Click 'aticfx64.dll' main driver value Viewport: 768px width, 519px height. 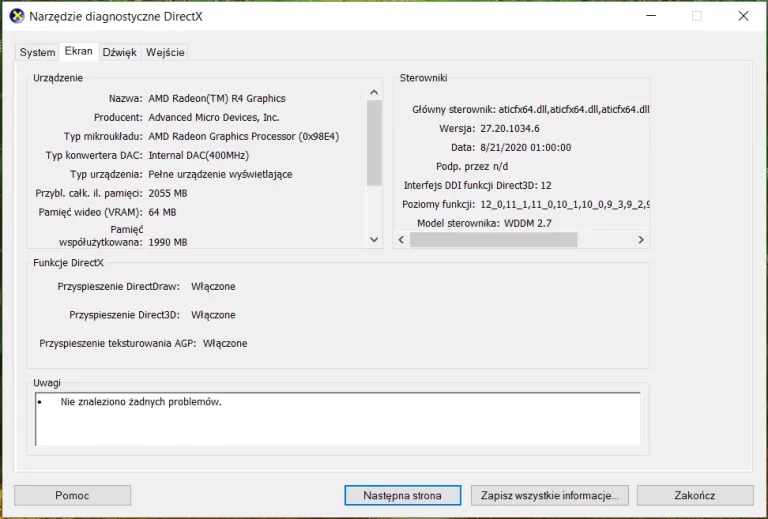tap(574, 110)
